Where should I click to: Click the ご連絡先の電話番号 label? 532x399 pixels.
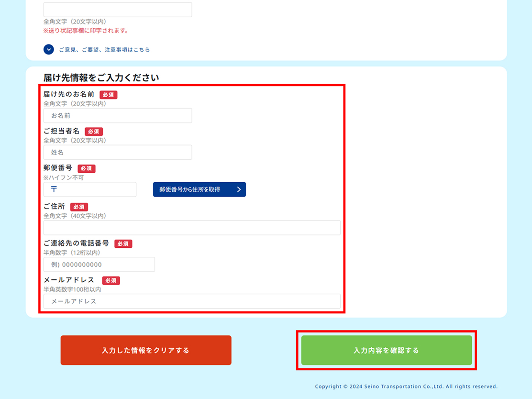tap(77, 243)
